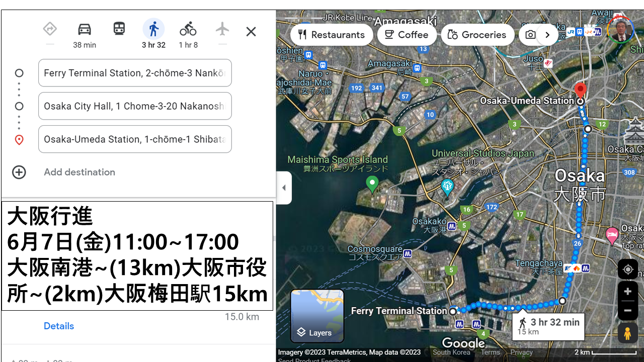This screenshot has width=644, height=362.
Task: Select the best travel modes icon
Action: [50, 29]
